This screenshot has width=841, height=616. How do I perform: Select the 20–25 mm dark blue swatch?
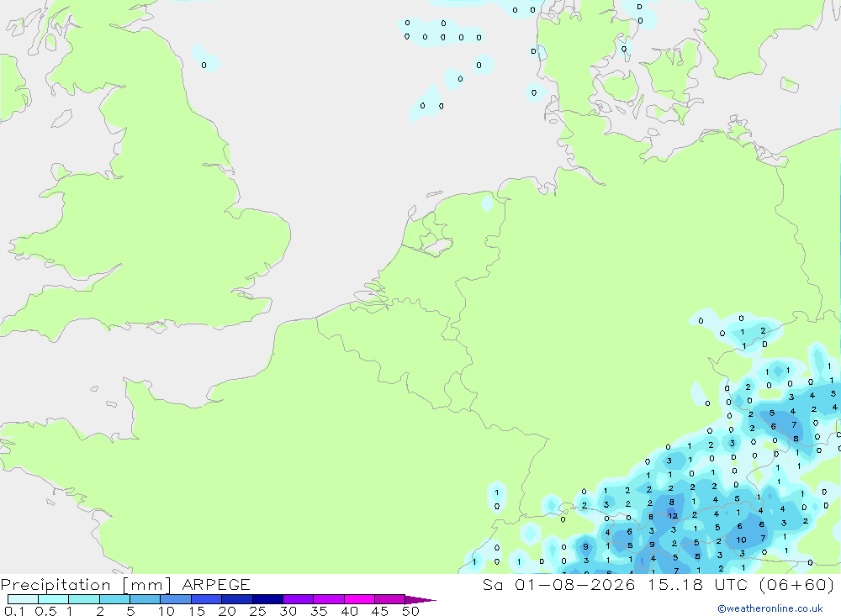pos(237,599)
